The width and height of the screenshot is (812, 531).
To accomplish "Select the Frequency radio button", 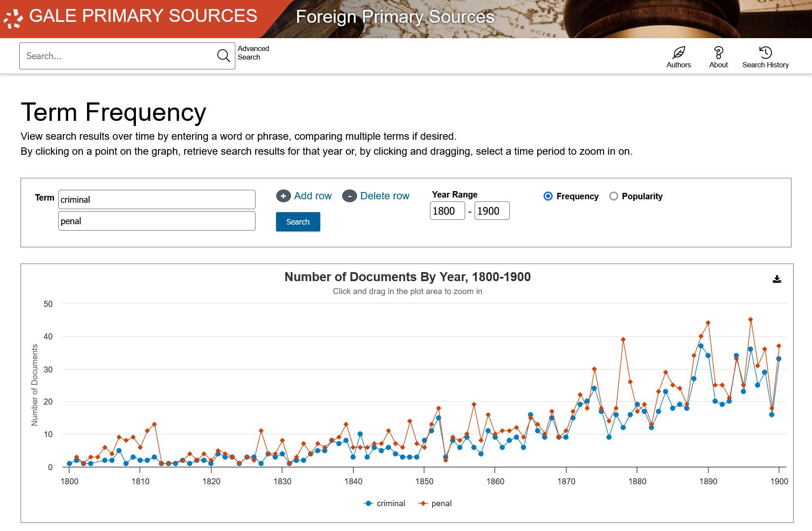I will [548, 196].
